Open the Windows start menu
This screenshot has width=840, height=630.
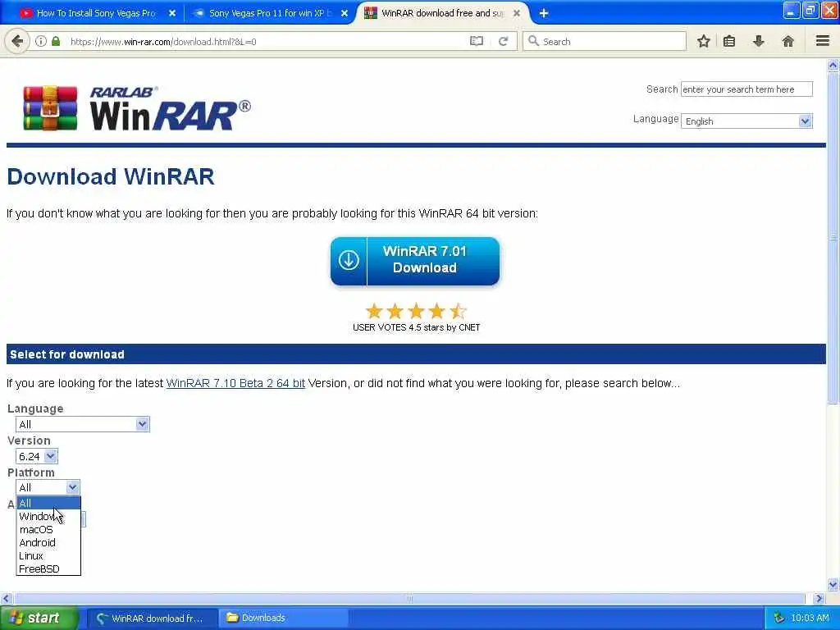(x=39, y=618)
